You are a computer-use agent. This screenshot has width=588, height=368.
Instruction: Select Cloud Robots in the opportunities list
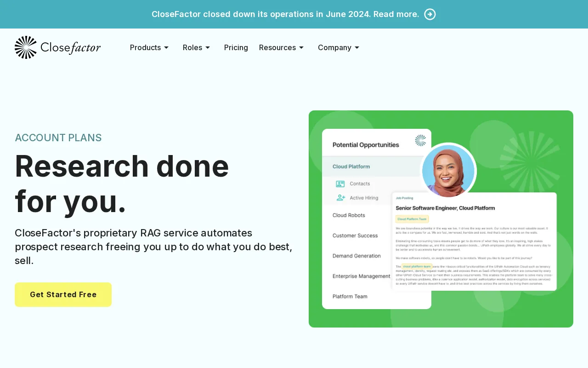coord(349,215)
